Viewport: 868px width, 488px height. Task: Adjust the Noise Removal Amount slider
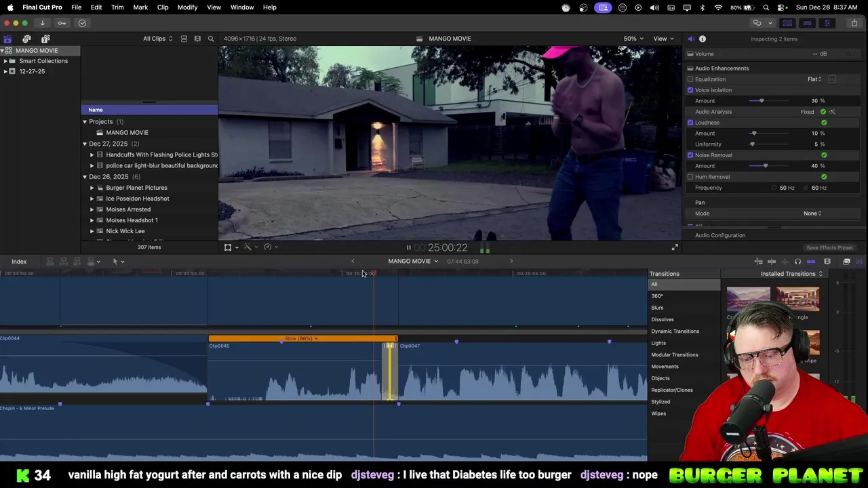[766, 166]
